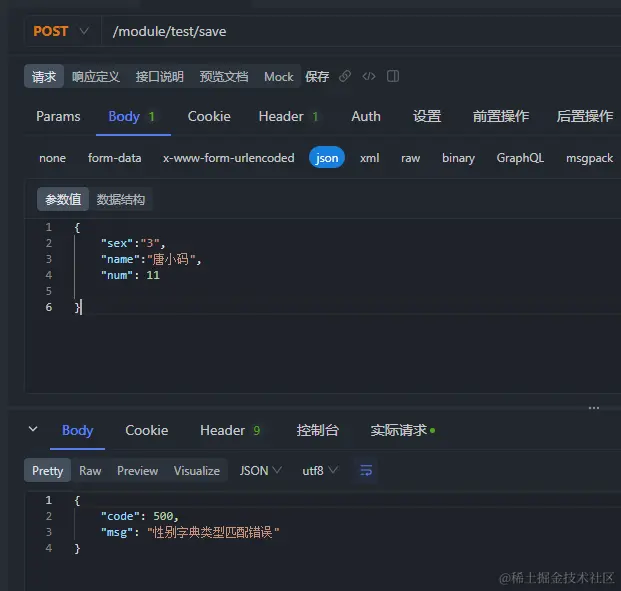Open the 接口说明 tab

160,76
